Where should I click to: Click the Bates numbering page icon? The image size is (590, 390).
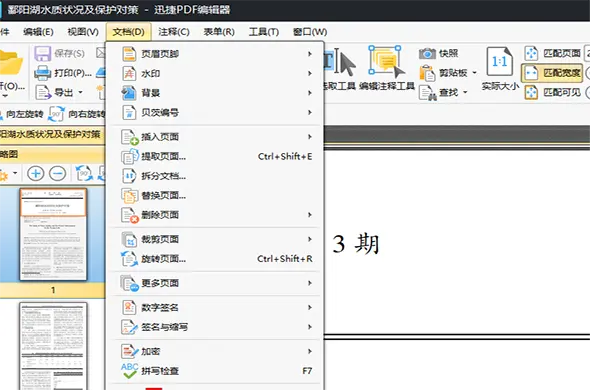pyautogui.click(x=129, y=113)
